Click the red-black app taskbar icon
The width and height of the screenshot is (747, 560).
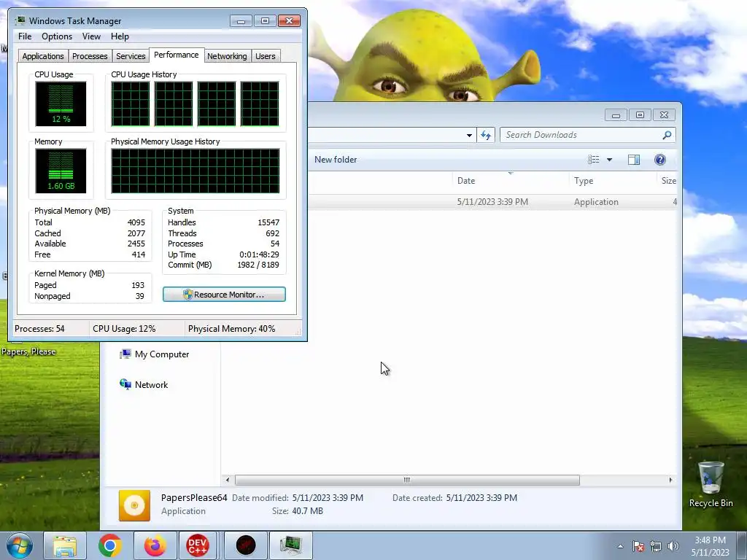(246, 545)
